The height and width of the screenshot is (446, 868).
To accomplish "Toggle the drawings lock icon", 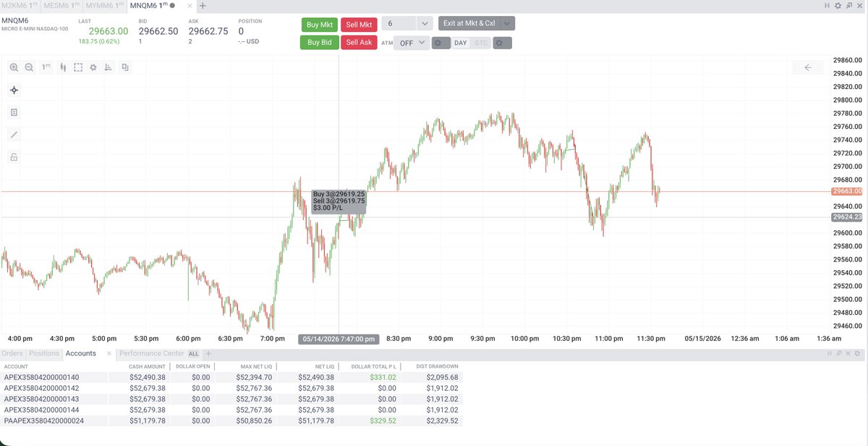I will point(14,156).
